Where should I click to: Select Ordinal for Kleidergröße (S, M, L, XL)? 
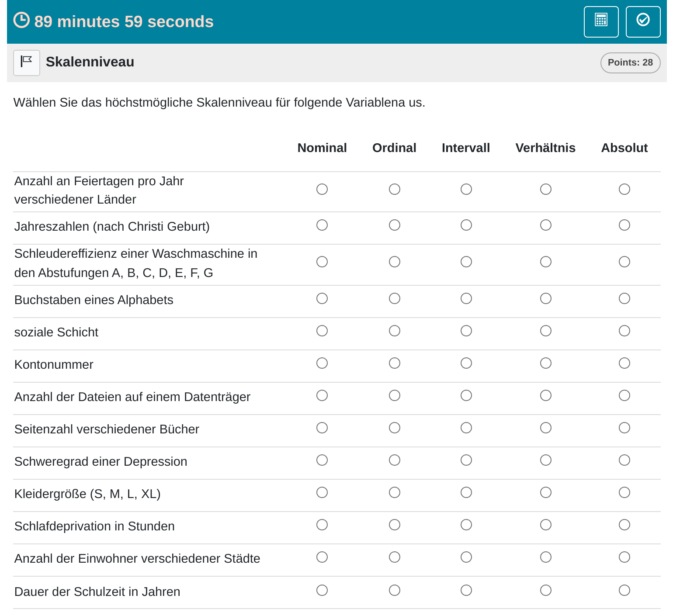coord(394,492)
